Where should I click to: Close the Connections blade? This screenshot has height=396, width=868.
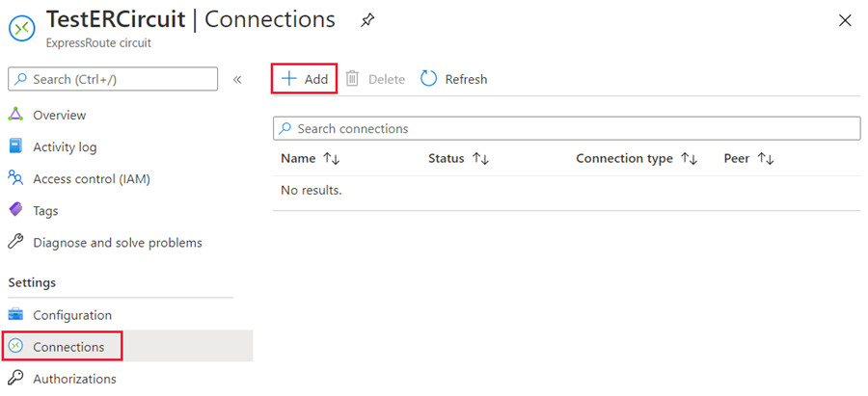(x=845, y=19)
